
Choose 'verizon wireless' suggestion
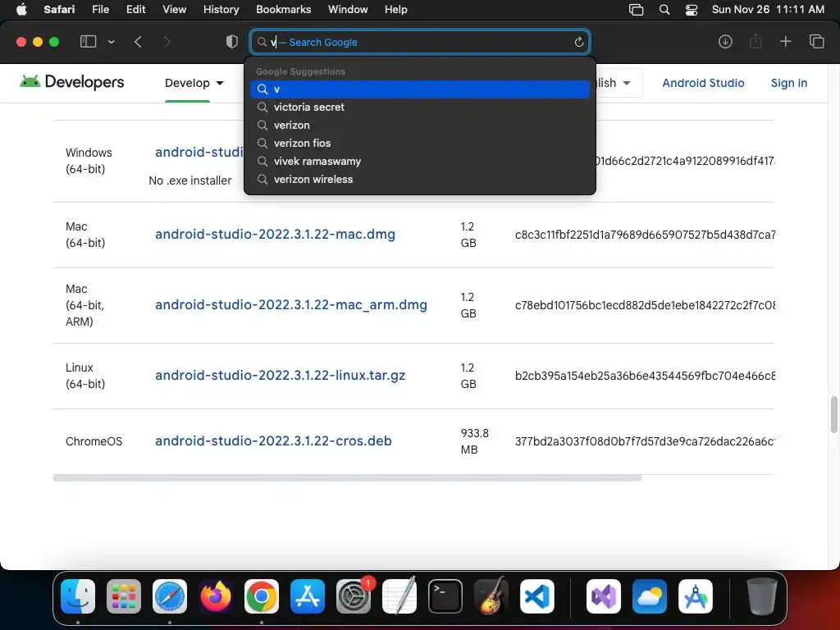click(x=420, y=180)
